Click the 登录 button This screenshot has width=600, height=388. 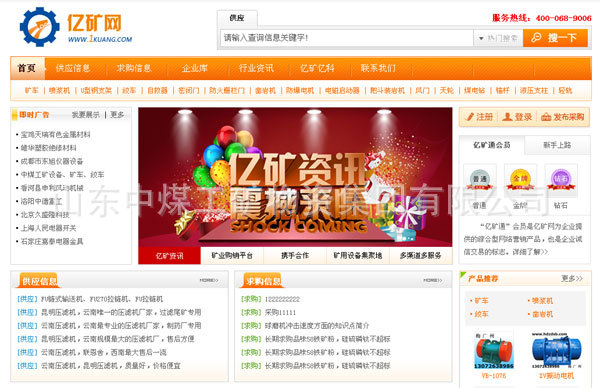517,117
